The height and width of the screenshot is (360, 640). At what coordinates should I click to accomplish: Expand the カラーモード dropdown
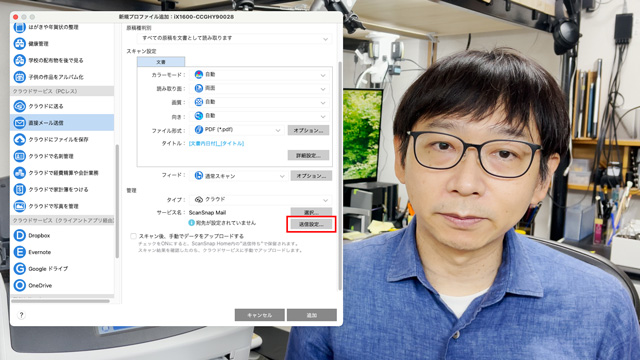coord(260,75)
